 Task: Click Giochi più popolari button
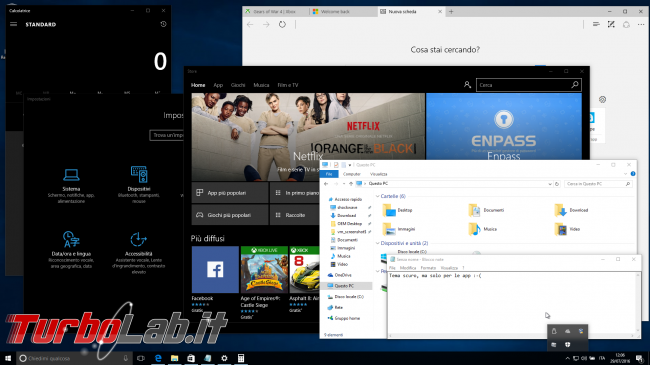(x=230, y=215)
